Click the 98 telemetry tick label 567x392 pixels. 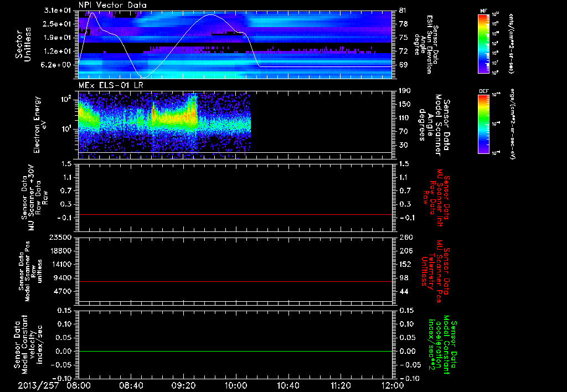click(x=404, y=278)
